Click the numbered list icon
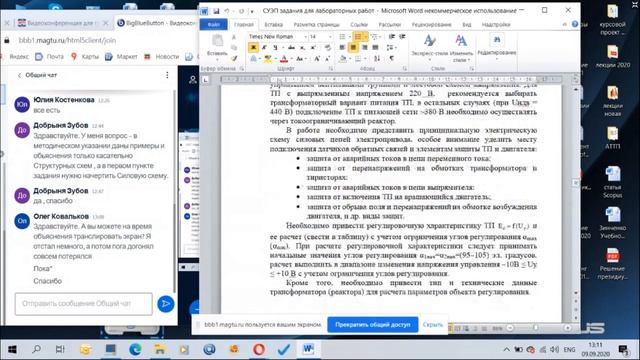Image resolution: width=640 pixels, height=360 pixels. tap(358, 37)
